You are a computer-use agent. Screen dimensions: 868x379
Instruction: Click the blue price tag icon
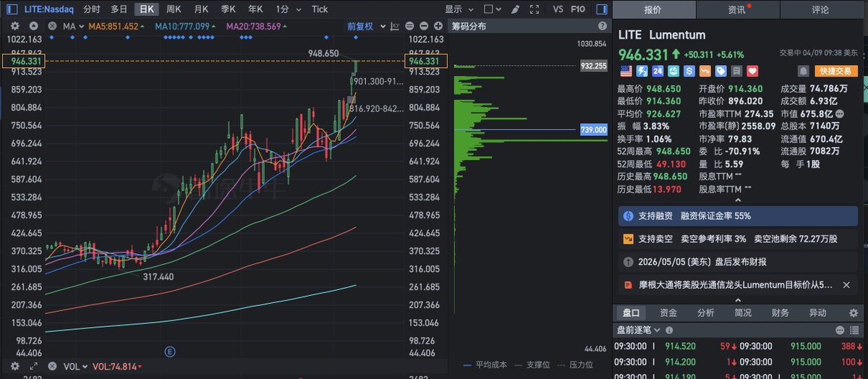(x=720, y=71)
